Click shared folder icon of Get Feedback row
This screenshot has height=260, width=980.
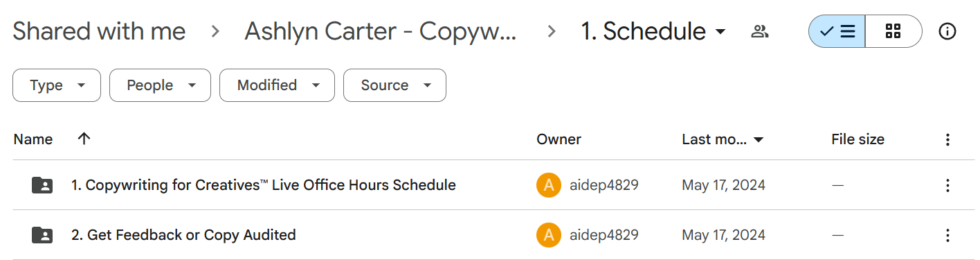[x=42, y=235]
